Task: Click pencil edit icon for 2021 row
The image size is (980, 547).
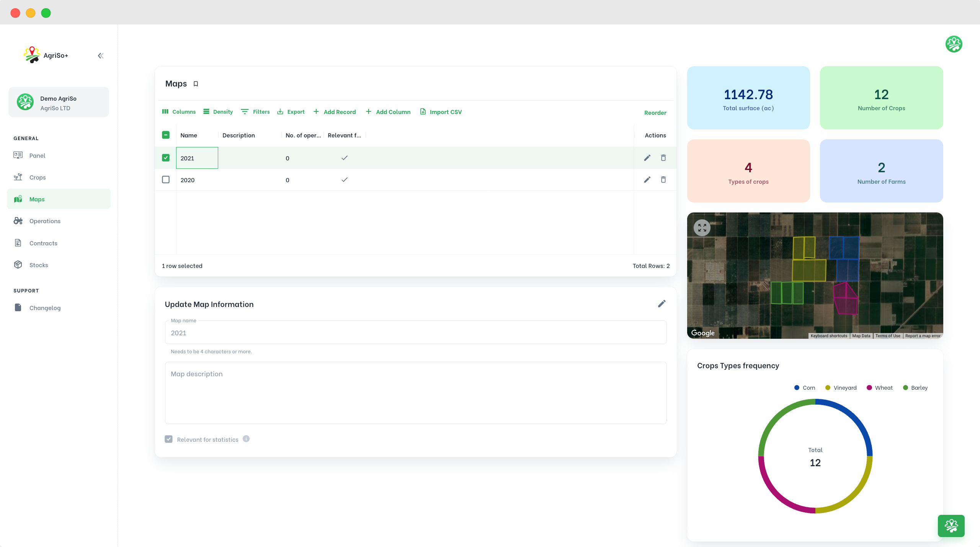Action: pos(647,158)
